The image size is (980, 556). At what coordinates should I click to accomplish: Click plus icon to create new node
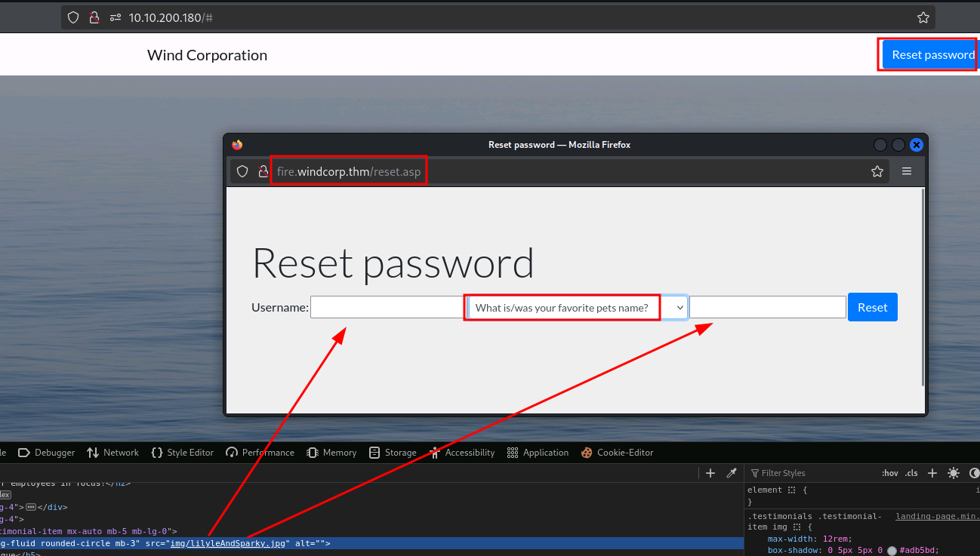click(x=710, y=473)
